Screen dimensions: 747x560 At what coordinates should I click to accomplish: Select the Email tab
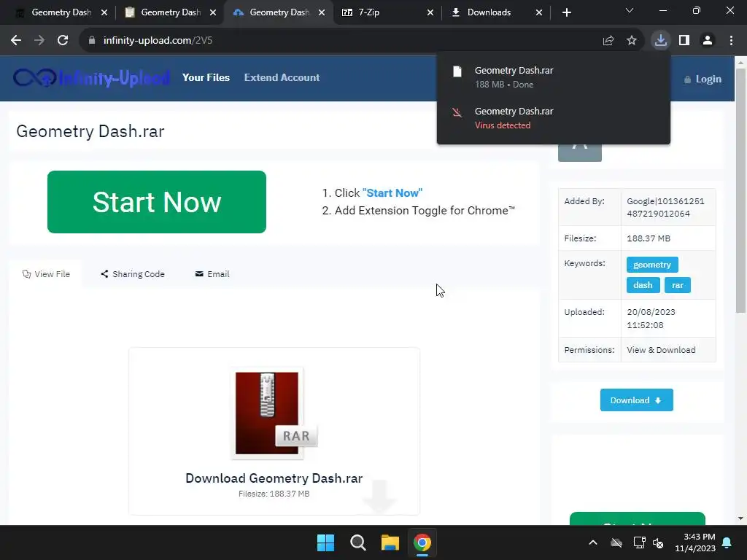(212, 274)
